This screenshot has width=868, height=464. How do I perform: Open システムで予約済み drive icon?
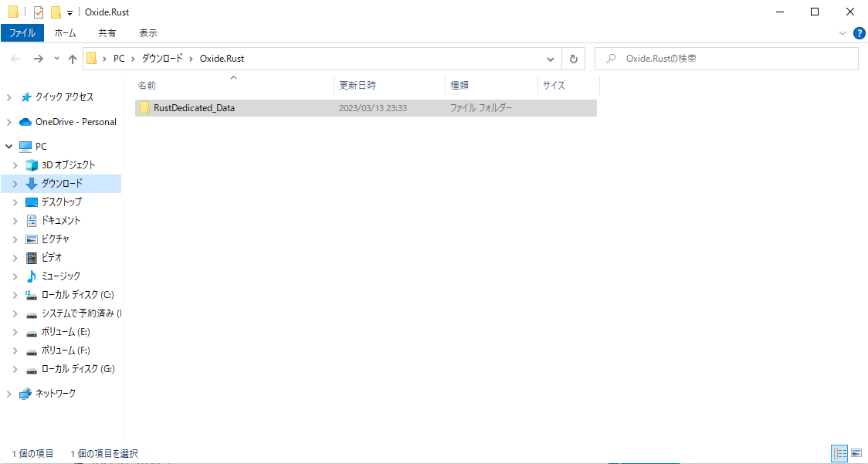click(x=32, y=314)
